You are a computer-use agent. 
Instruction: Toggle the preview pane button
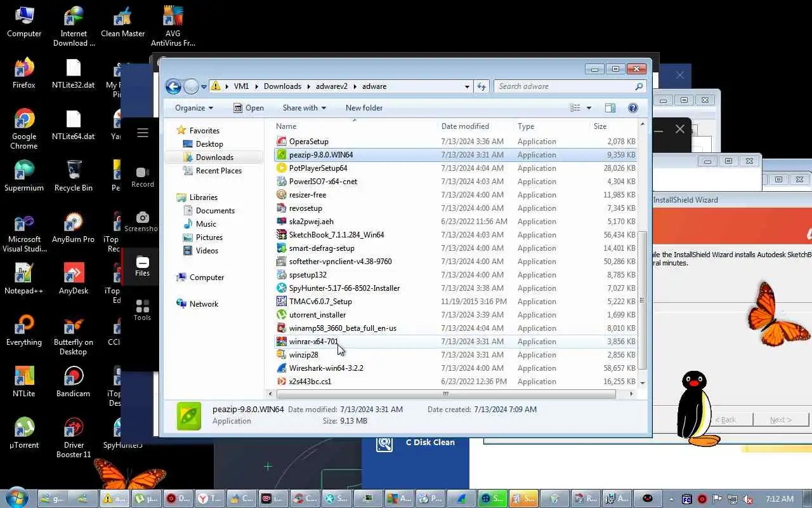[610, 108]
